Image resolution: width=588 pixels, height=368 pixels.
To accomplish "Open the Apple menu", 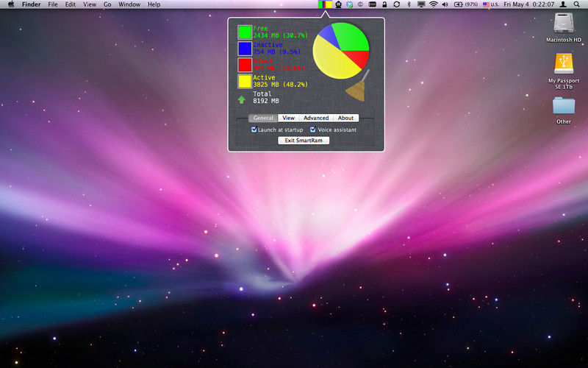I will coord(11,4).
